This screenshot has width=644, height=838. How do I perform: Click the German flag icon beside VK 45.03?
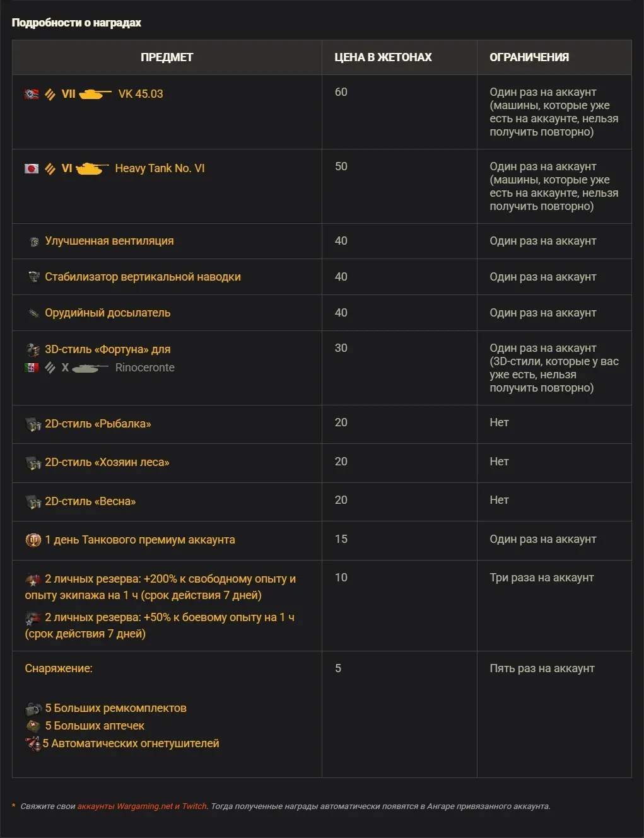pos(32,95)
